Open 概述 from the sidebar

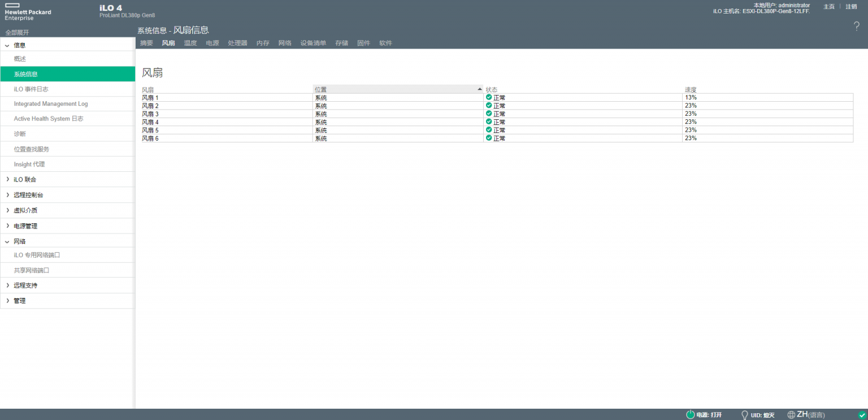[20, 59]
